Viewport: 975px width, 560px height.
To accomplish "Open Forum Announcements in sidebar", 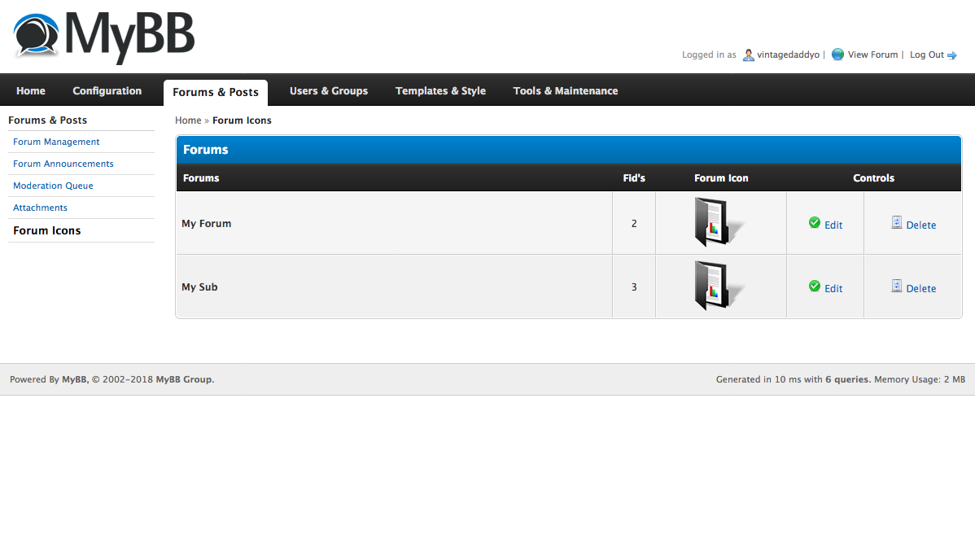I will pos(63,164).
